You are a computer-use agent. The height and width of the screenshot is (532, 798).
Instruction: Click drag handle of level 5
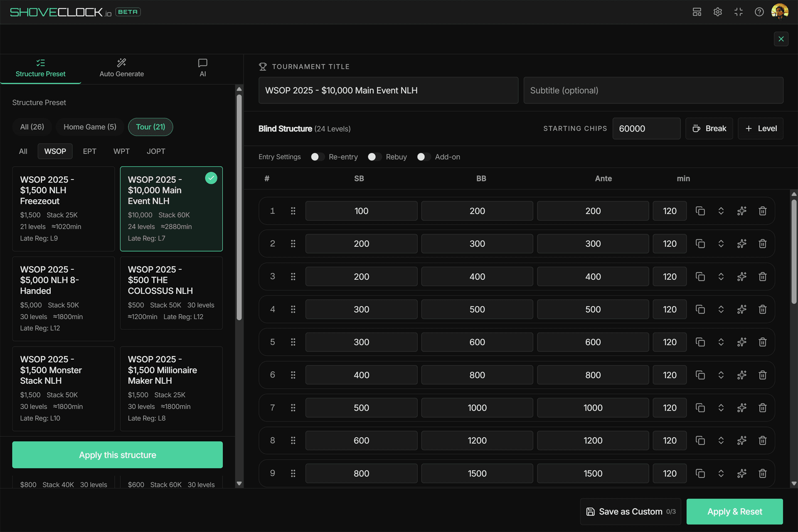293,342
